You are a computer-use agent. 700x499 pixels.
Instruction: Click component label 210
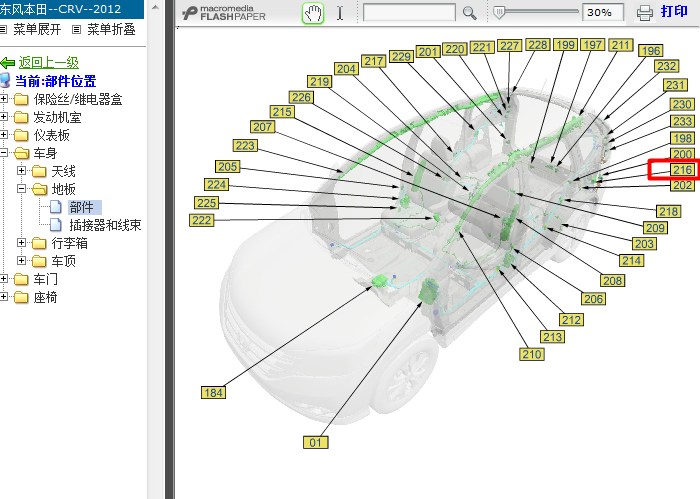(532, 354)
